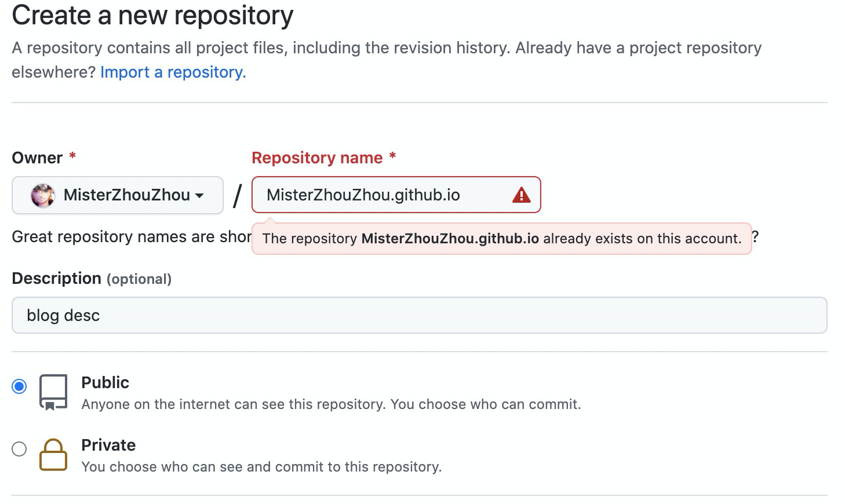The image size is (845, 504).
Task: Click the MisterZhouZhou owner avatar
Action: [43, 195]
